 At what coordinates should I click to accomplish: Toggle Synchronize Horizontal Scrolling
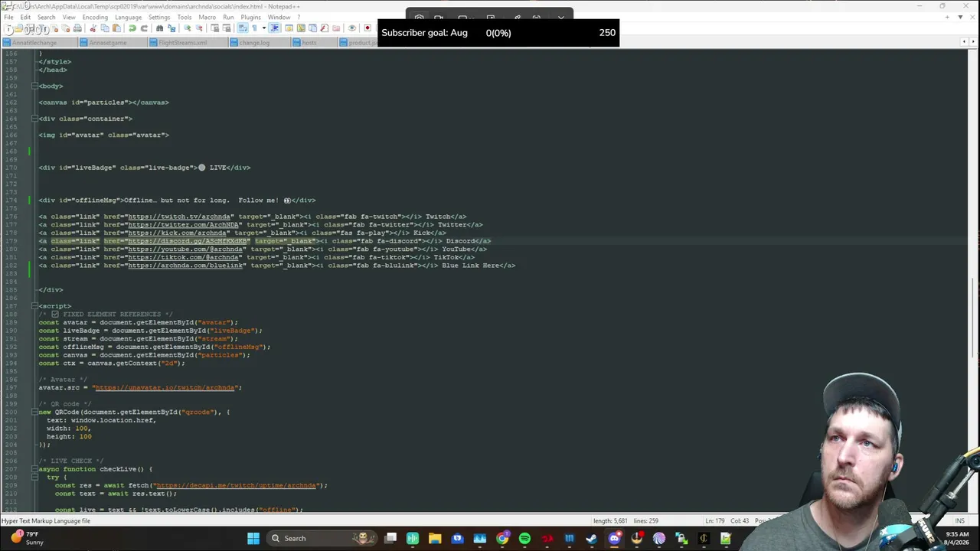click(x=227, y=28)
